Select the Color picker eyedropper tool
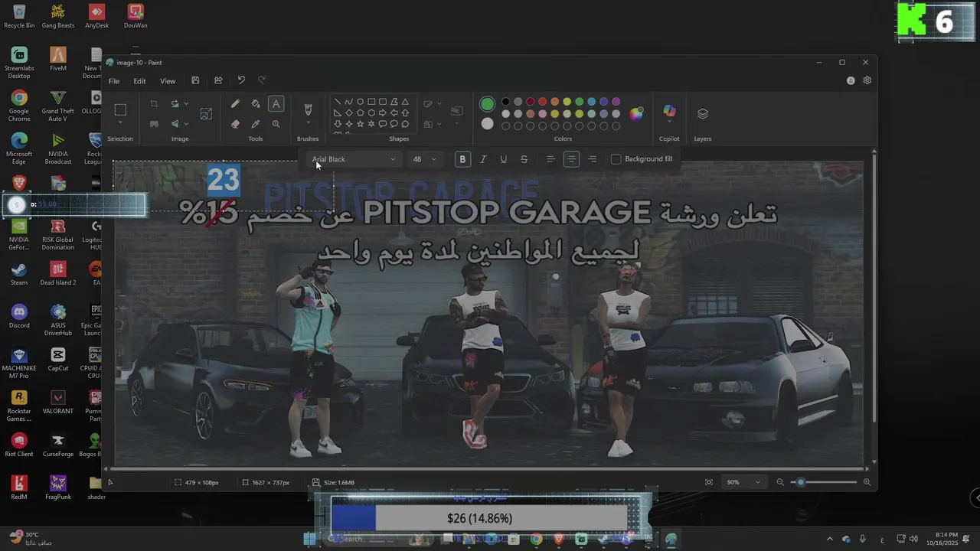 (x=256, y=124)
